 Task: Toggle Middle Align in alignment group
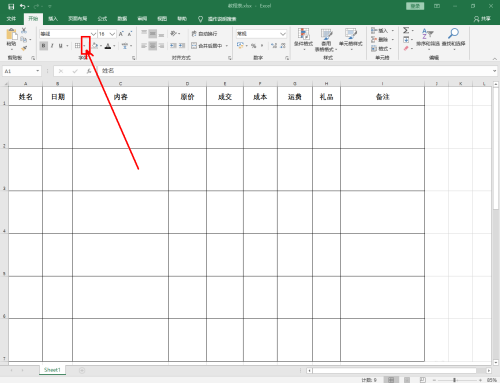point(152,33)
